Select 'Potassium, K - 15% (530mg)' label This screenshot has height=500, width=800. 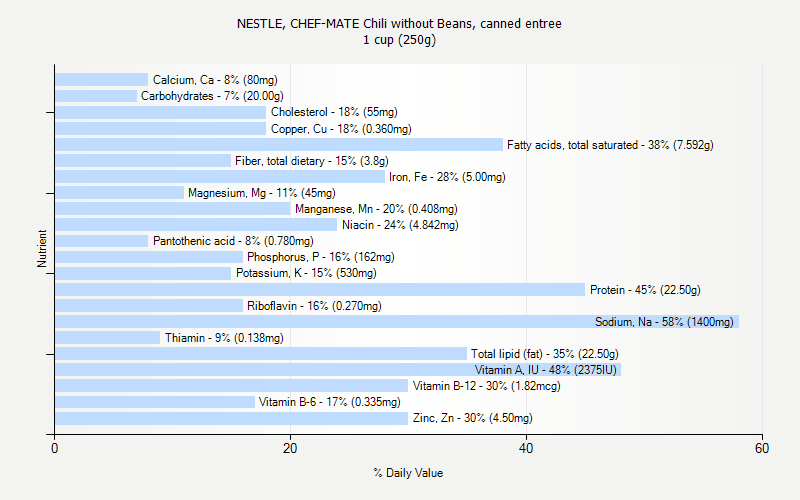306,273
